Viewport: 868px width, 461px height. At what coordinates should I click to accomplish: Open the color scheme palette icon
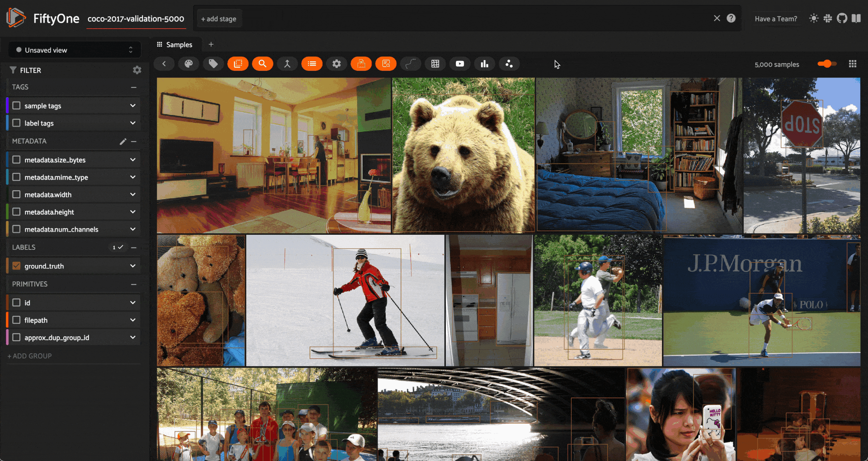tap(189, 64)
